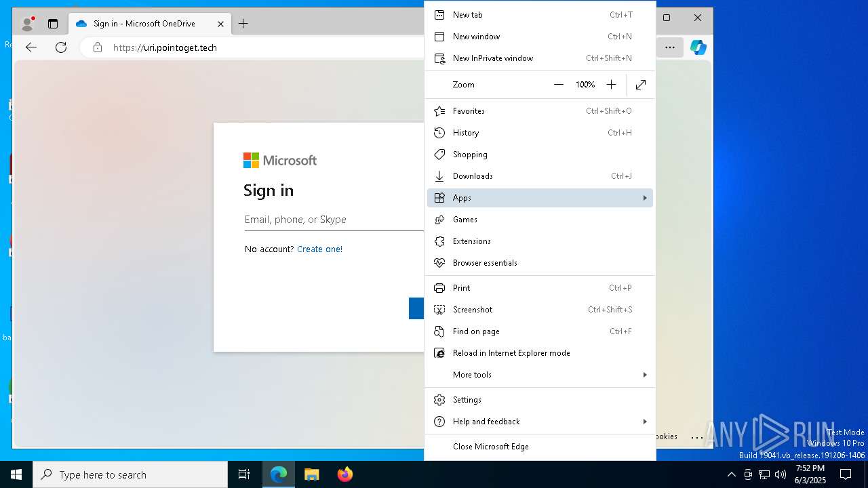The height and width of the screenshot is (488, 868).
Task: Launch Firefox from the taskbar
Action: pos(344,474)
